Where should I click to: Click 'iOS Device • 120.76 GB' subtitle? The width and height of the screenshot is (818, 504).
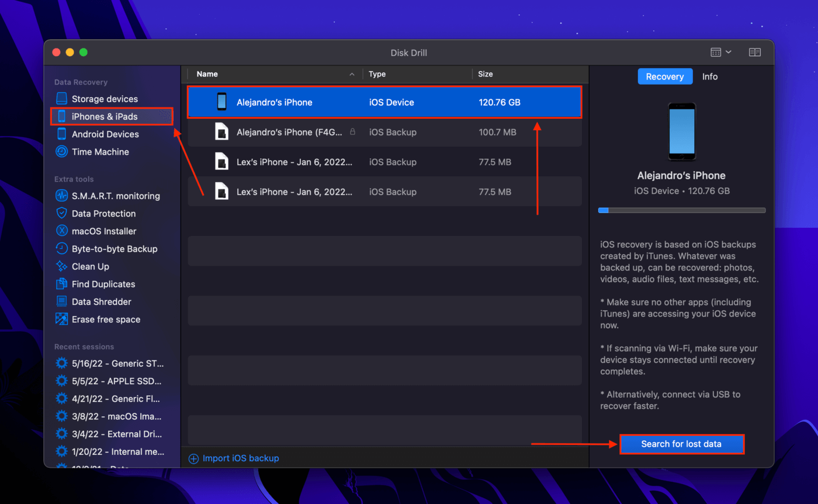coord(681,191)
